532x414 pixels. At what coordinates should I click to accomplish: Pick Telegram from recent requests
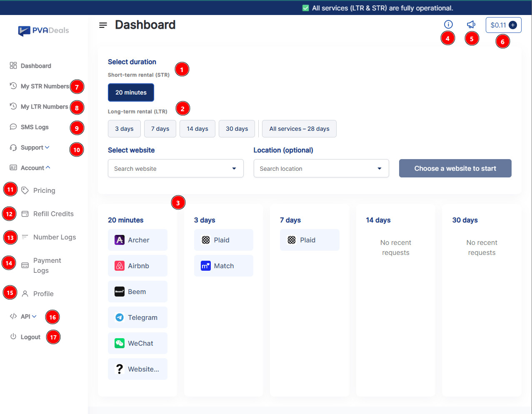137,317
